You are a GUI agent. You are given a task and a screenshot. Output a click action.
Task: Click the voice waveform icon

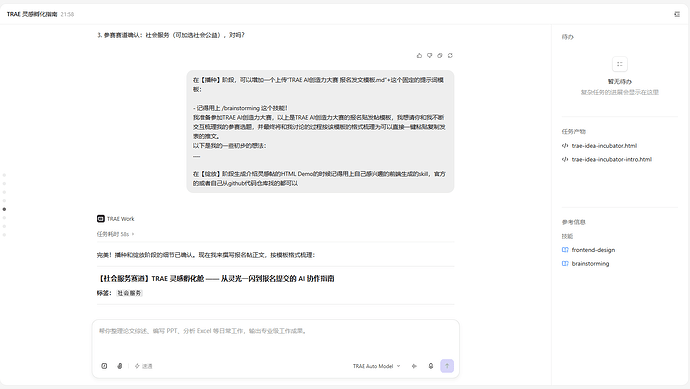[414, 366]
